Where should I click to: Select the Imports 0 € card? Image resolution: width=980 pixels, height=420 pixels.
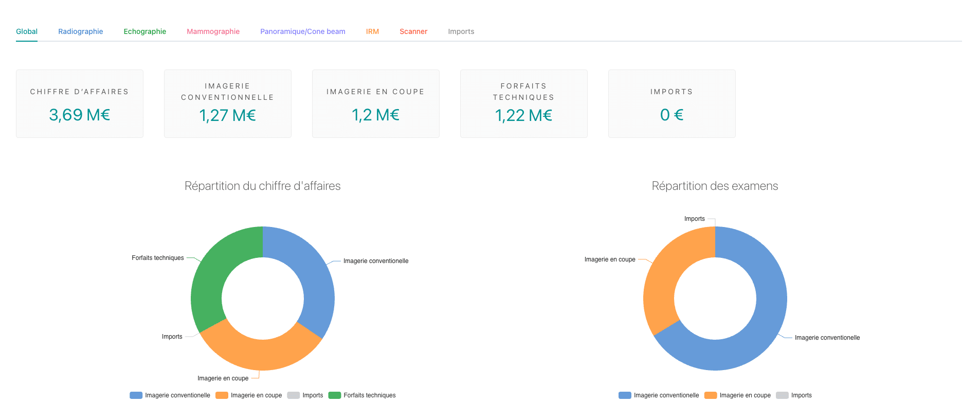pos(672,103)
